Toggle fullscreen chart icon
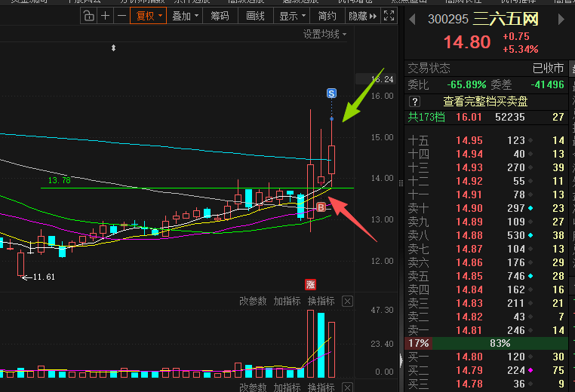The width and height of the screenshot is (575, 392). click(389, 16)
